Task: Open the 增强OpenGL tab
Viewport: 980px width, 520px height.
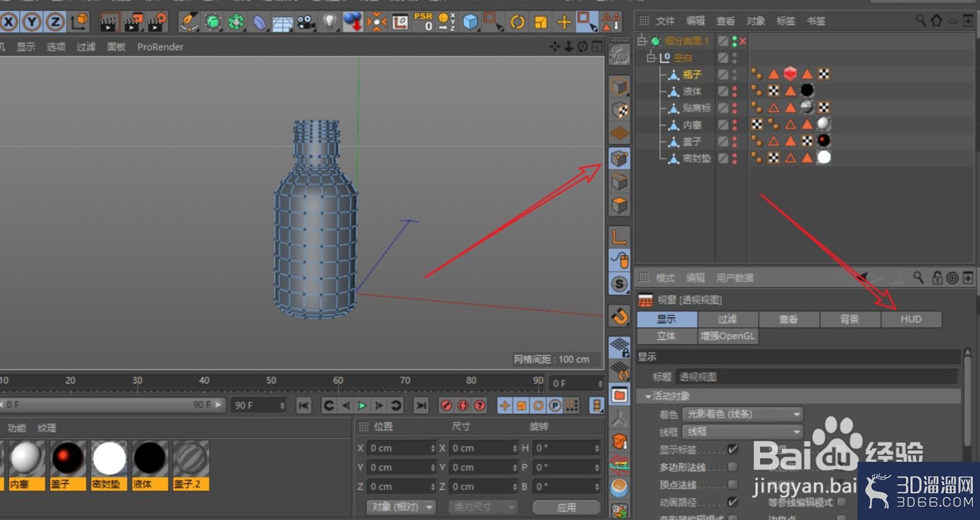Action: click(728, 336)
